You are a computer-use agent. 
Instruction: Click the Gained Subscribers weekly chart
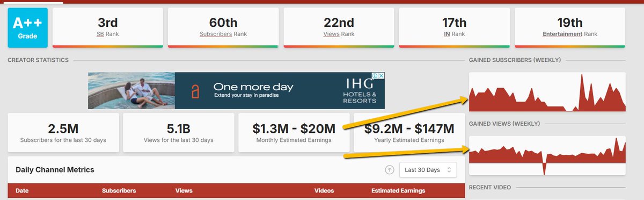547,91
